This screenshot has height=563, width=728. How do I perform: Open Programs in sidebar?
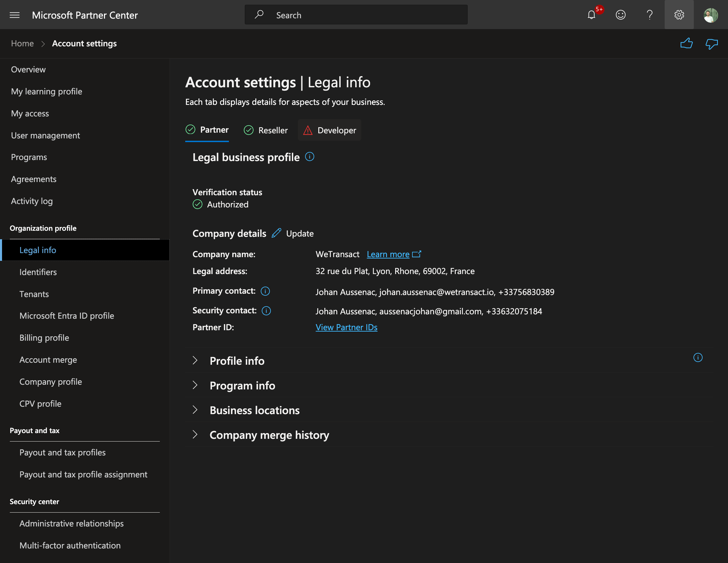[29, 157]
